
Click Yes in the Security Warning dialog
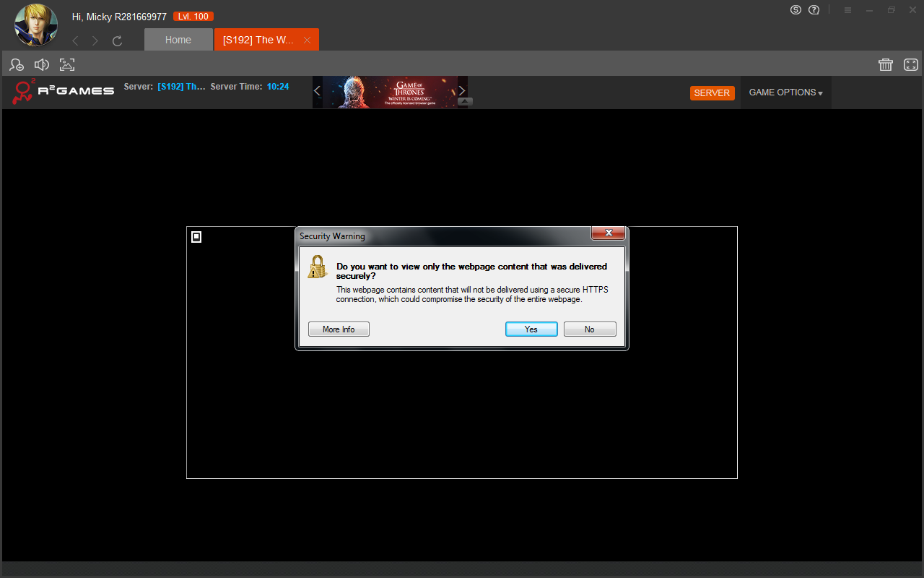pyautogui.click(x=531, y=329)
